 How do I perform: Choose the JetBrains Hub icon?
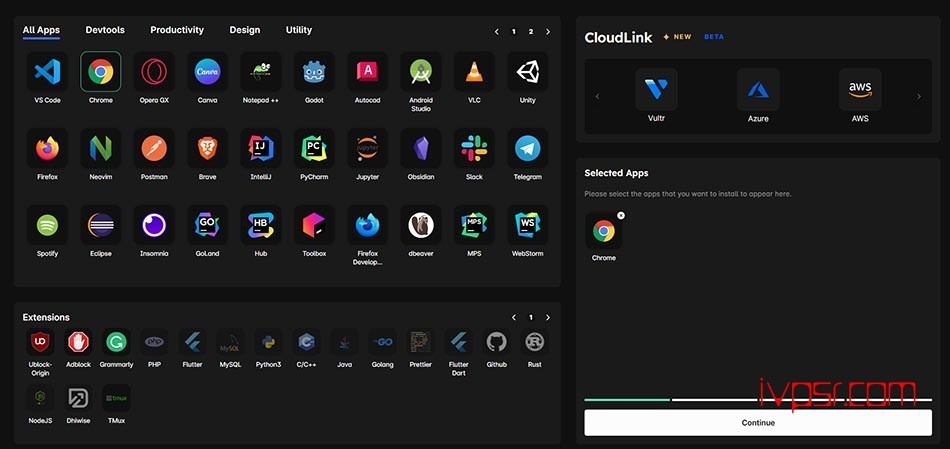tap(261, 225)
